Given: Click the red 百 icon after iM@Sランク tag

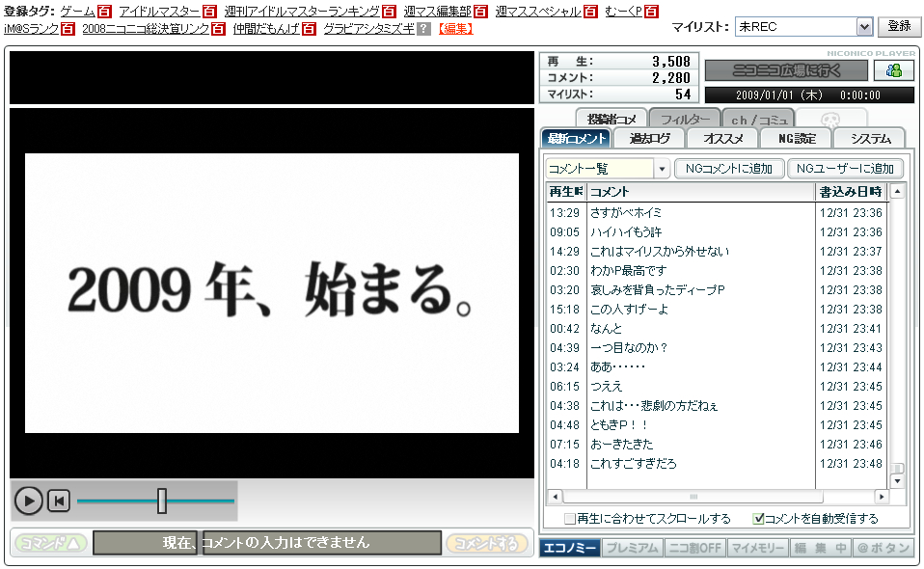Looking at the screenshot, I should point(68,29).
